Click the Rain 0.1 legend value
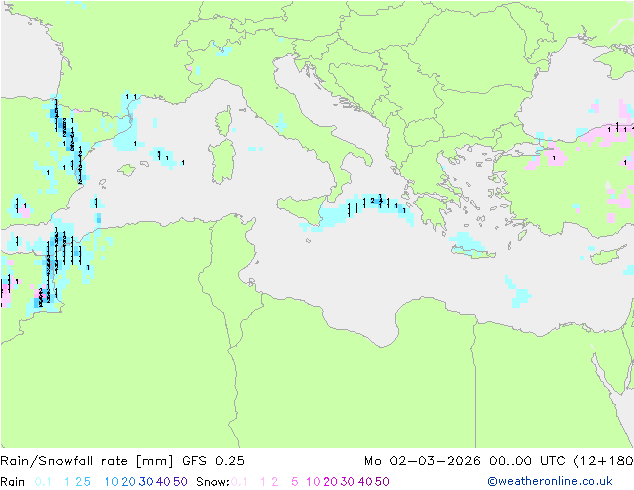Viewport: 634px width, 490px height. click(x=43, y=482)
